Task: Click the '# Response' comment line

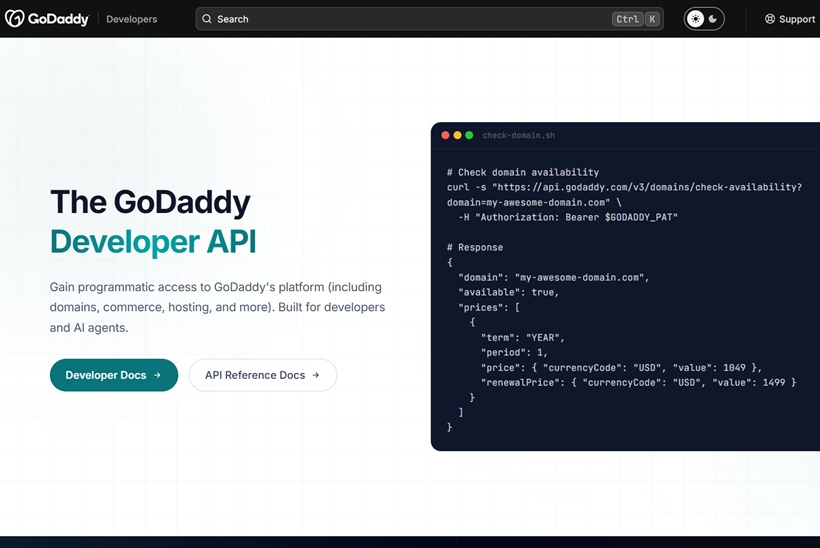Action: click(475, 247)
